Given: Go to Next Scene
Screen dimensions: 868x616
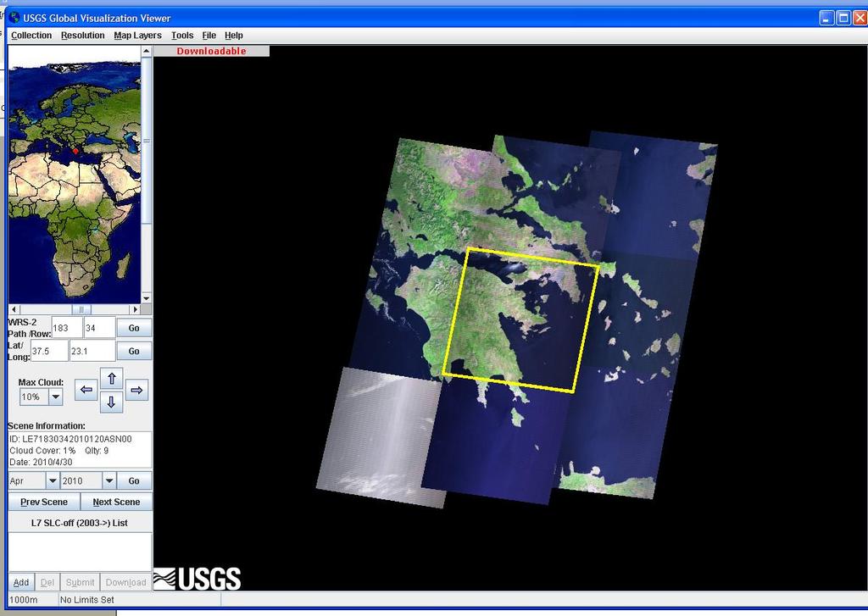Looking at the screenshot, I should (x=116, y=502).
